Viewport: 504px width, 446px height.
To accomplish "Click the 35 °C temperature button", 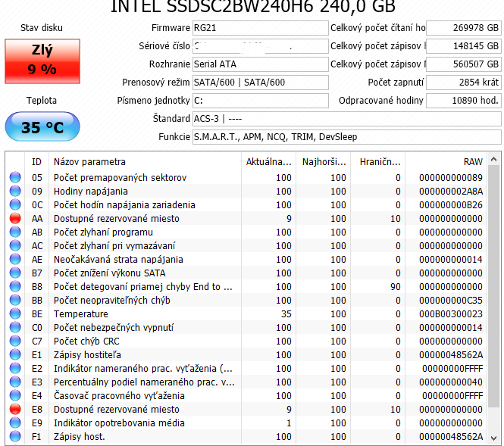I will pyautogui.click(x=42, y=127).
